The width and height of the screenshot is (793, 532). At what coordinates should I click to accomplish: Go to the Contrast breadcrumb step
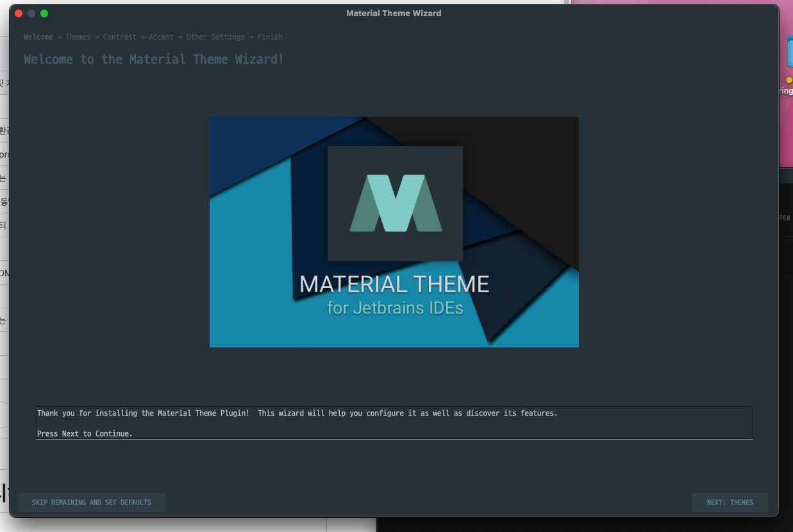point(120,37)
